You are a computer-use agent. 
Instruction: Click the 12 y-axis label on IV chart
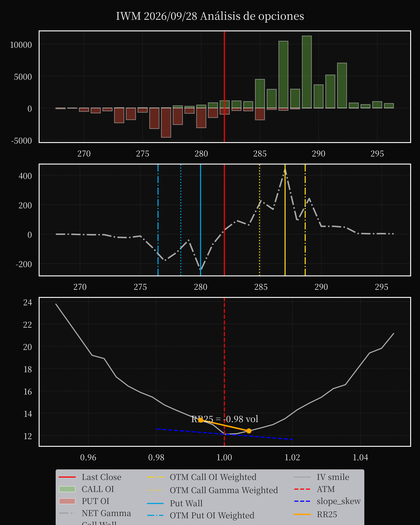(27, 436)
